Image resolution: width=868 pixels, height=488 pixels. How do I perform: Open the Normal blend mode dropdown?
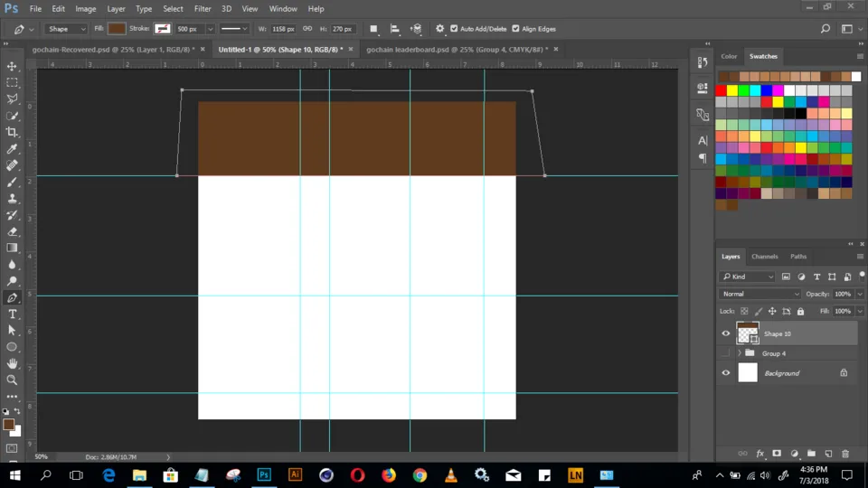(x=760, y=294)
